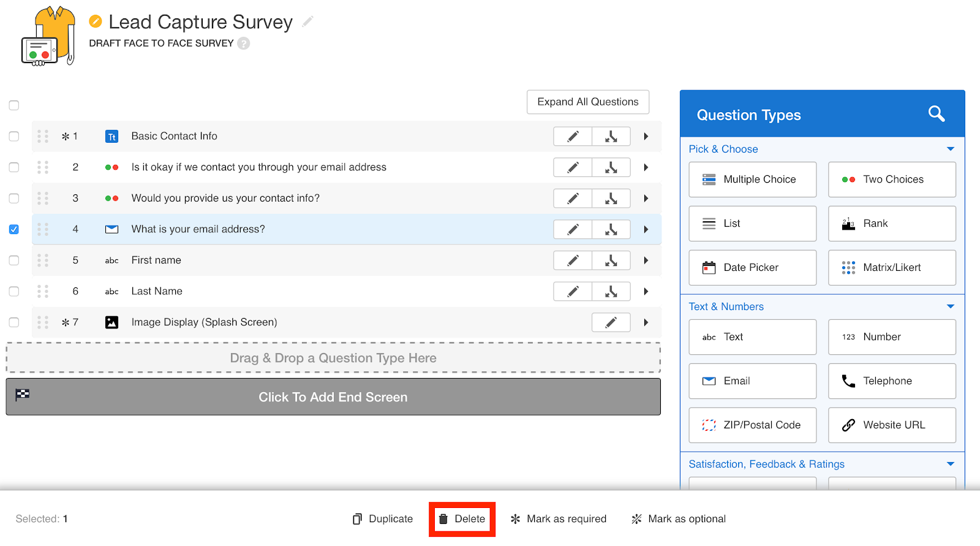Edit the Basic Contact Info question with pencil icon
Screen dimensions: 980x546
coord(573,137)
